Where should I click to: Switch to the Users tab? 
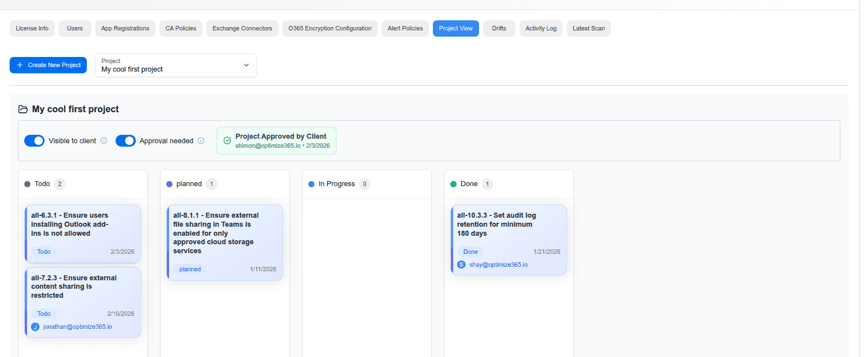point(75,28)
